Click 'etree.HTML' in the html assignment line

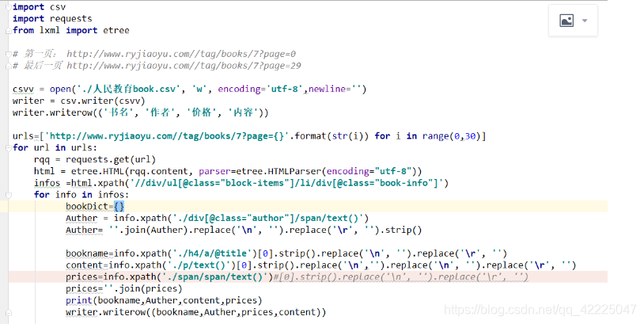pyautogui.click(x=97, y=171)
